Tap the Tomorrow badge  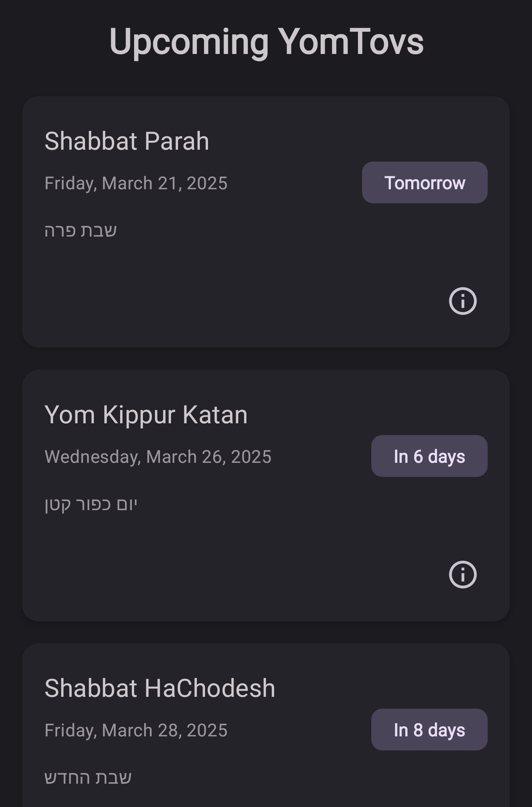click(425, 182)
